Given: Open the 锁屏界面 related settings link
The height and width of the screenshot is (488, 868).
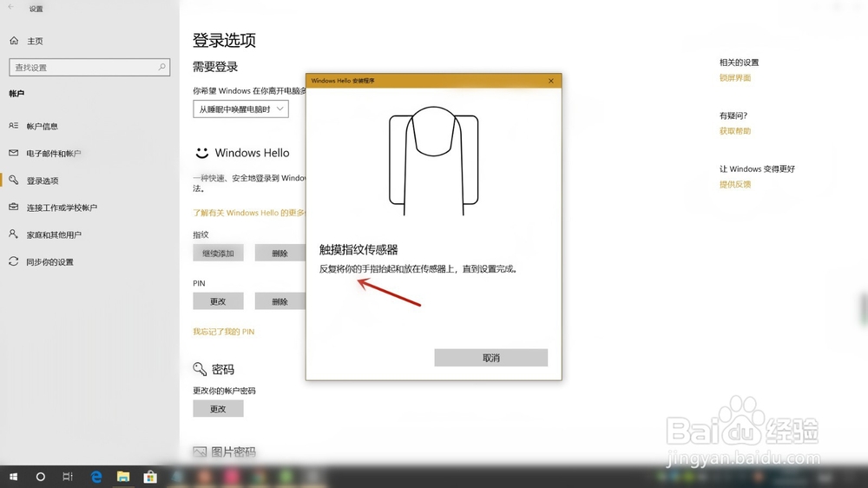Looking at the screenshot, I should click(735, 78).
